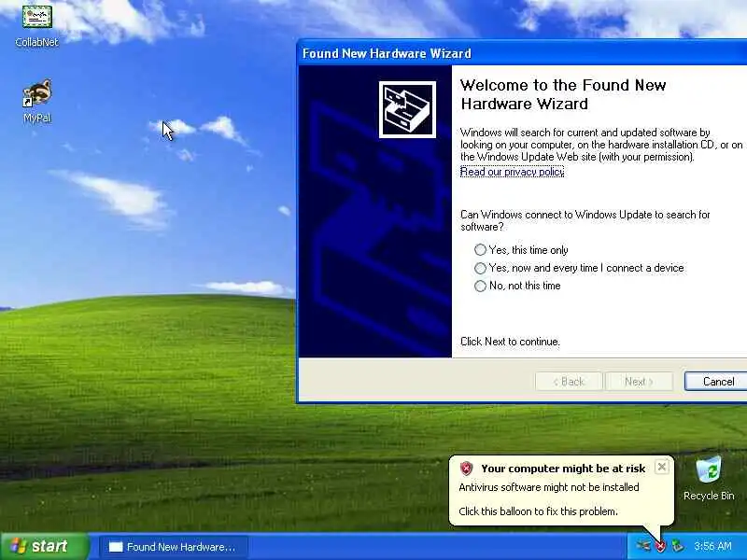The width and height of the screenshot is (747, 560).
Task: Click the Found New Hardware Wizard title bar
Action: (522, 53)
